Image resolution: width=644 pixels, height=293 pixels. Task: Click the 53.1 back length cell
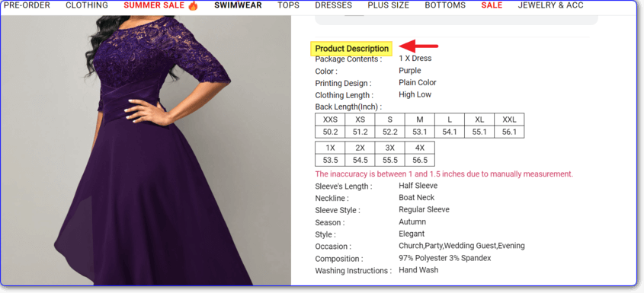pos(420,132)
